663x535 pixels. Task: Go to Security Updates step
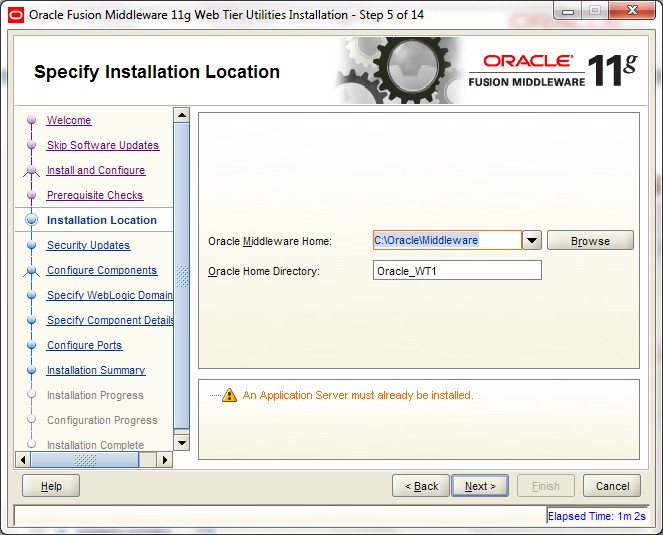(x=88, y=245)
